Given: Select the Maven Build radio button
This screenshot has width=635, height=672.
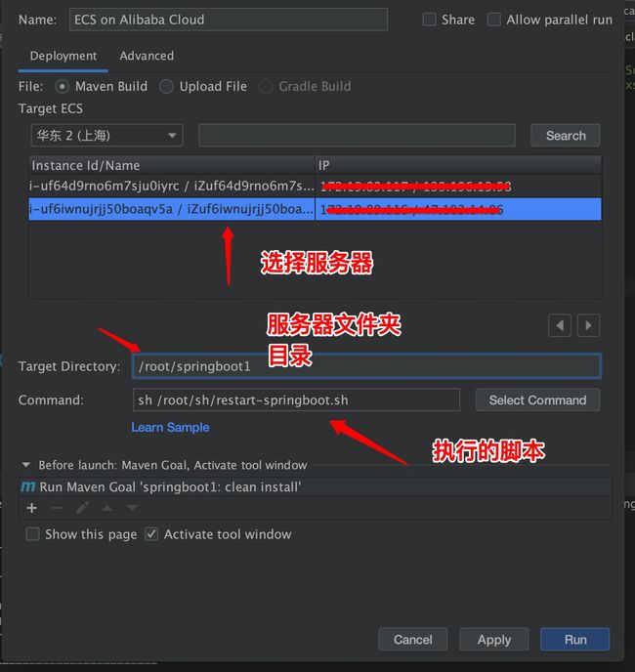Looking at the screenshot, I should tap(63, 87).
